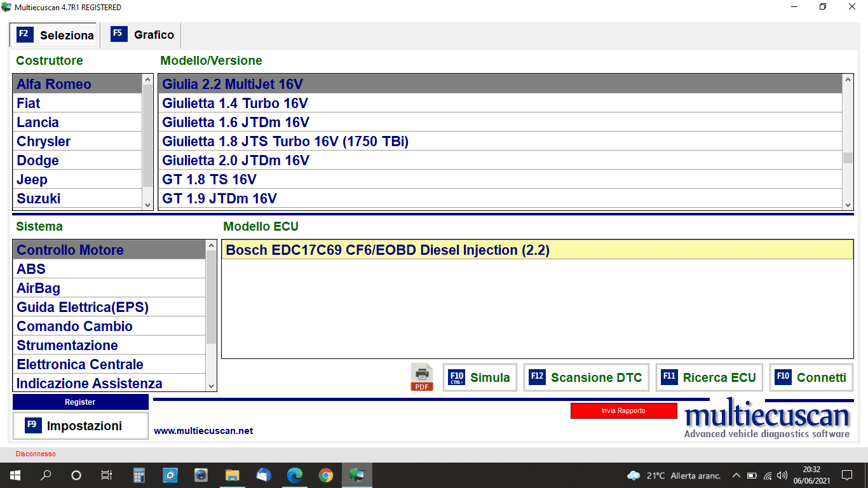Select Strumentazione system
This screenshot has width=868, height=488.
[x=109, y=345]
